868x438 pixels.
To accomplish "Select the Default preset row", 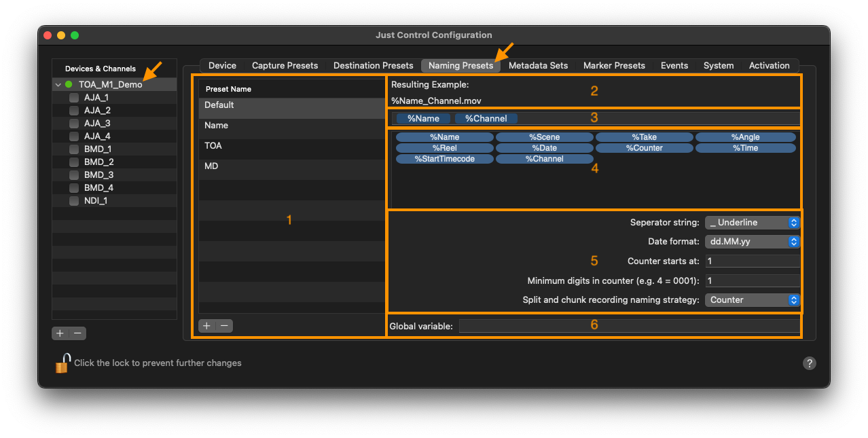I will (292, 109).
